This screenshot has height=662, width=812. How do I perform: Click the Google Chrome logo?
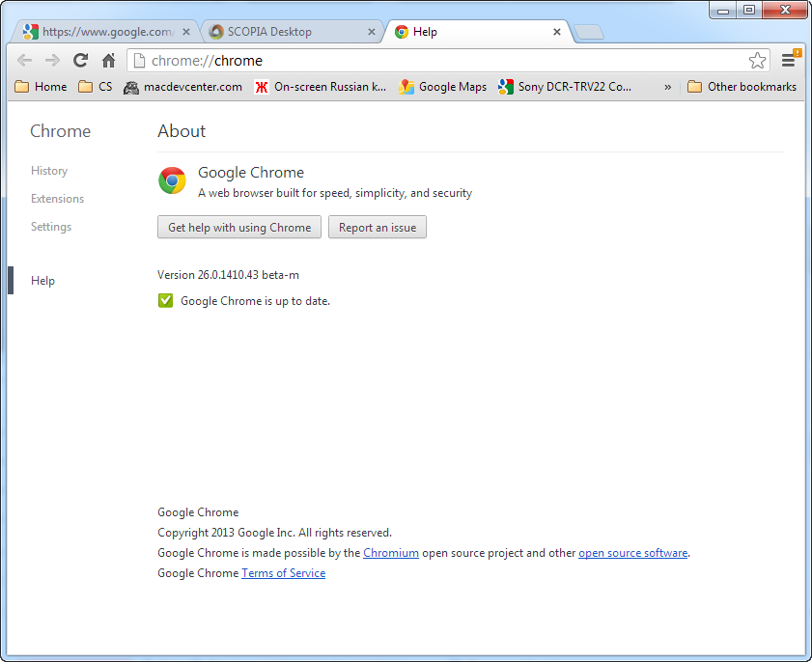click(172, 180)
